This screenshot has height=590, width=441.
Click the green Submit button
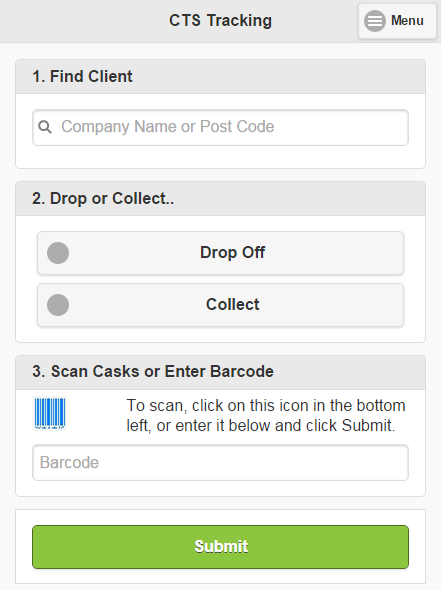point(220,547)
